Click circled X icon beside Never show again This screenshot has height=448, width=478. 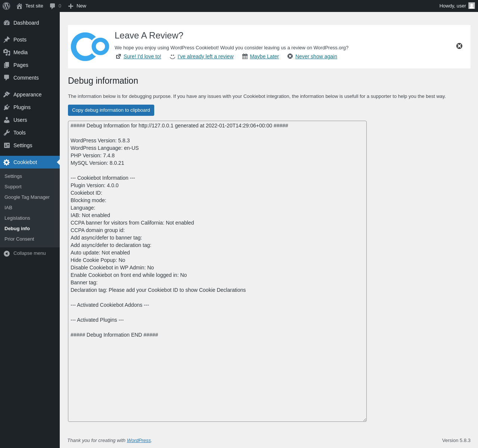(x=290, y=56)
